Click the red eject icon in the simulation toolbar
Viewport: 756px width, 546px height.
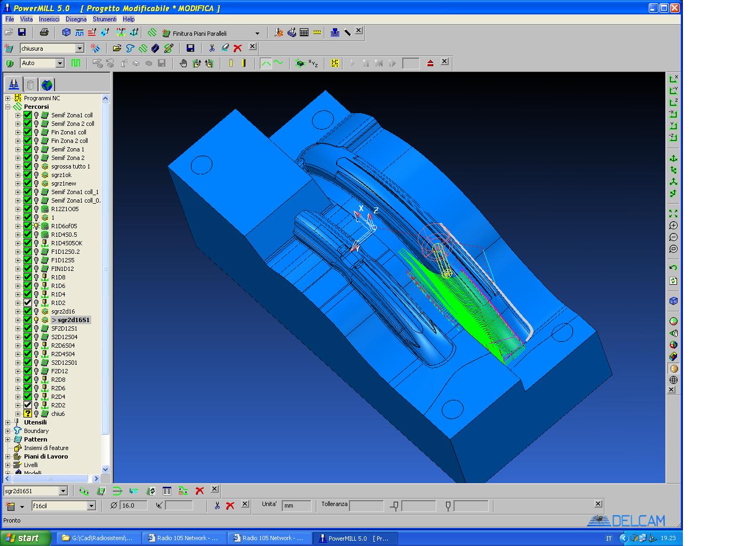[x=431, y=63]
